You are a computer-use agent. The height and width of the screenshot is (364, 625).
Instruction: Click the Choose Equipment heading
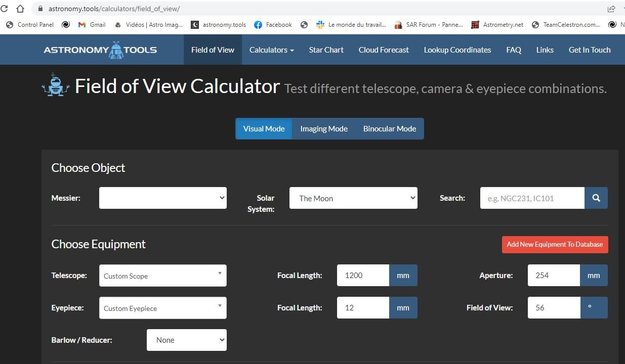click(x=98, y=244)
